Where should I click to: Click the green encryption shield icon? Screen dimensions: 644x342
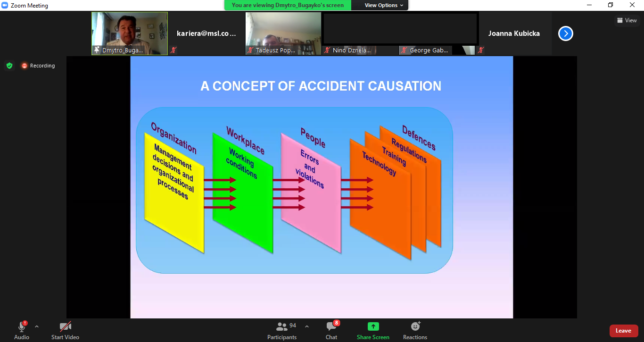pyautogui.click(x=9, y=66)
